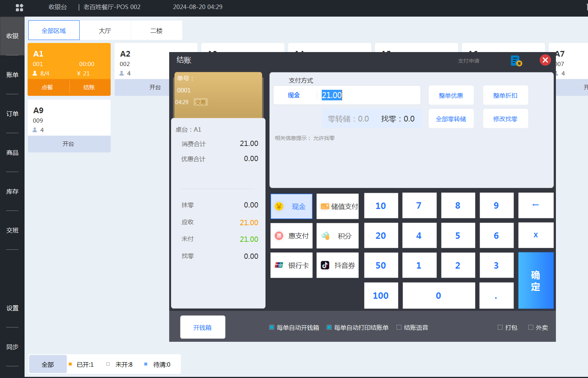
Task: Click the payment request document icon
Action: (516, 60)
